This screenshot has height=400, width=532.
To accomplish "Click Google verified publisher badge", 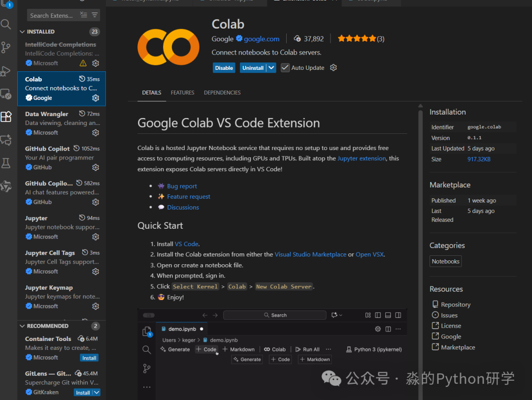I will (239, 38).
